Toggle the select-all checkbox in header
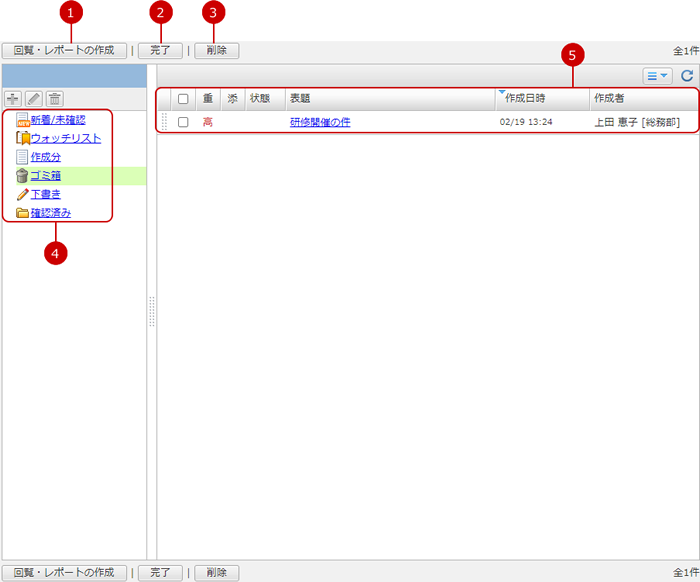 point(183,99)
